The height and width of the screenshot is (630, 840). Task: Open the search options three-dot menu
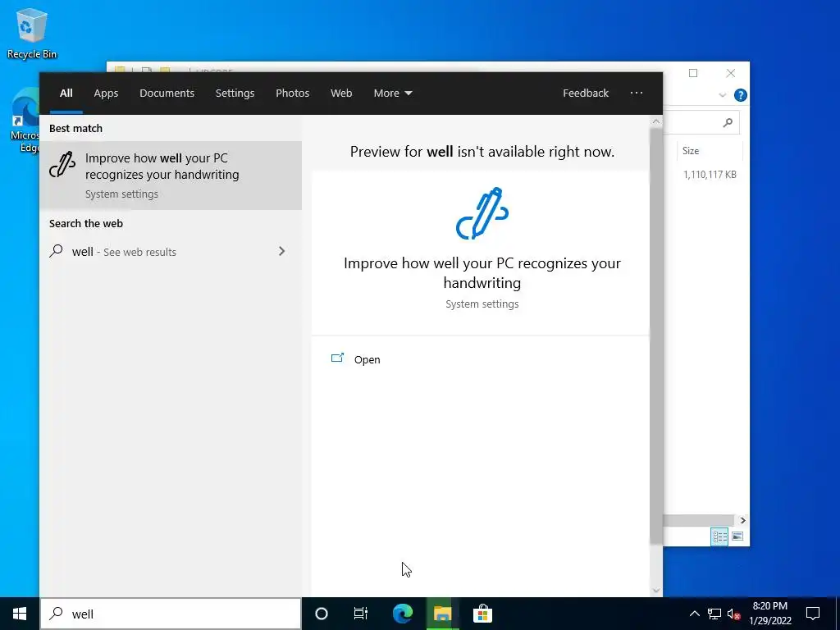(637, 93)
